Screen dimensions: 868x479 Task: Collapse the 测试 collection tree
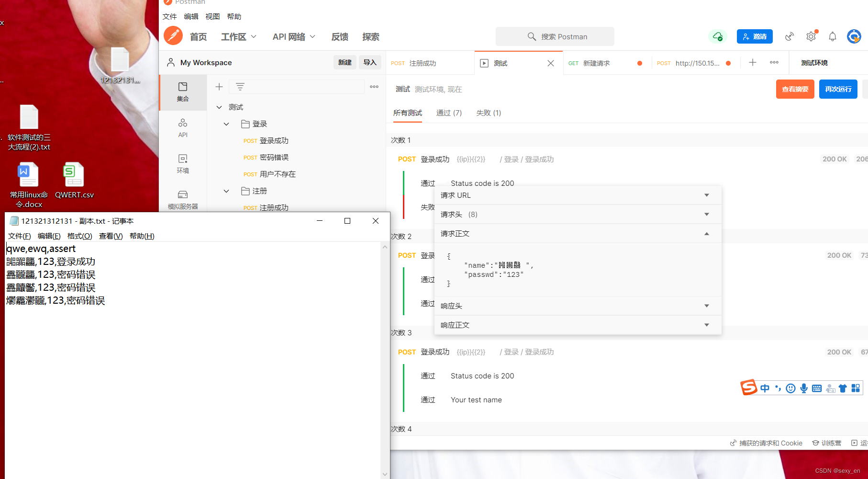(x=219, y=107)
